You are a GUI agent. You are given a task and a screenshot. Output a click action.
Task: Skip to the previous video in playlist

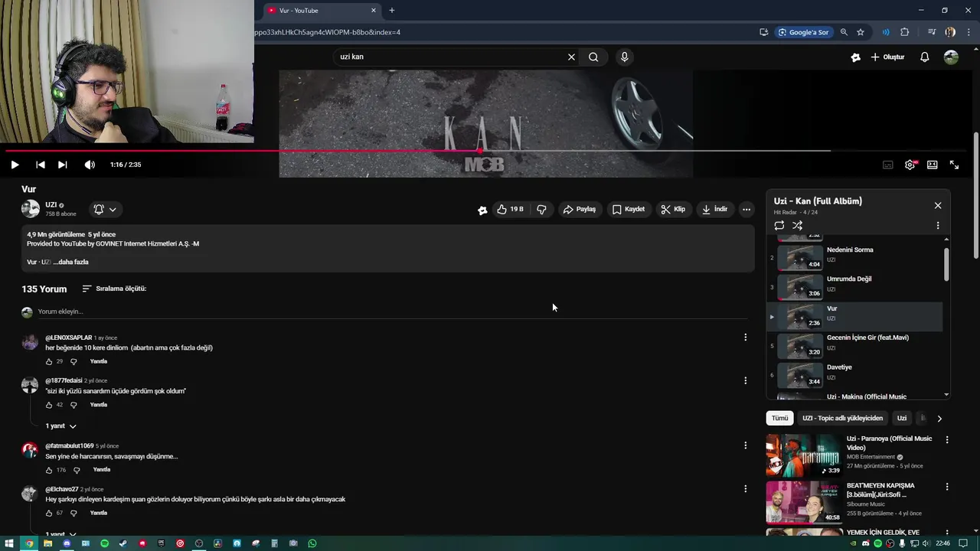point(41,165)
